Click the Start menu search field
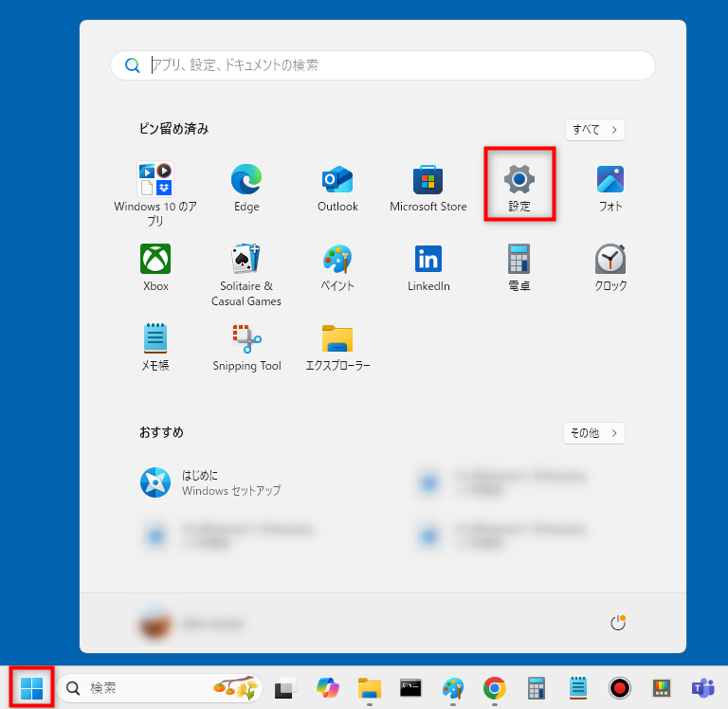Screen dimensions: 728x709 click(383, 65)
